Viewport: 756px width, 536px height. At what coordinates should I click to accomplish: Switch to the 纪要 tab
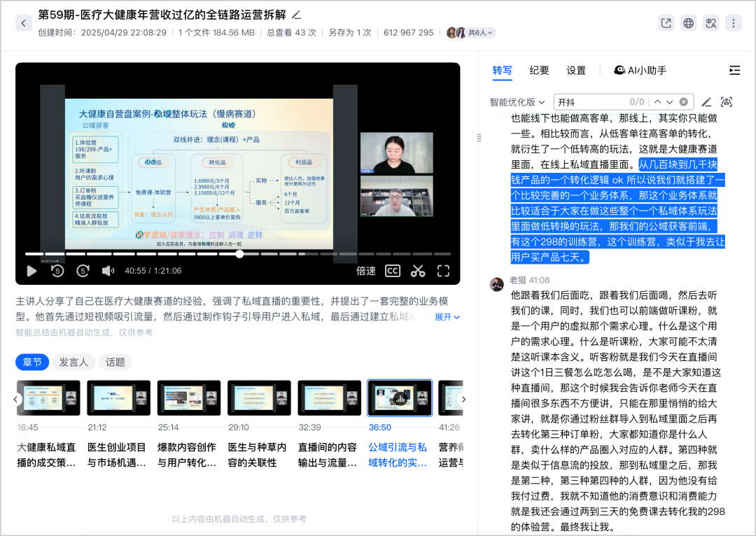pyautogui.click(x=539, y=71)
